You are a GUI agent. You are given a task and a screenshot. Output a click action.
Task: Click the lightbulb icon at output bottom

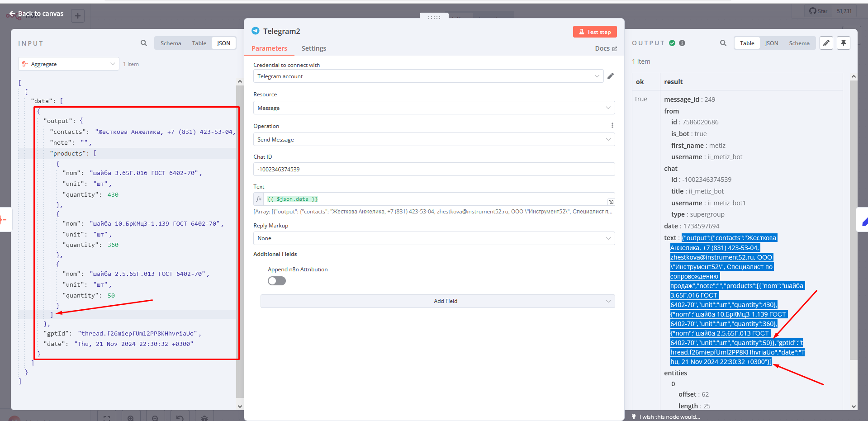634,416
